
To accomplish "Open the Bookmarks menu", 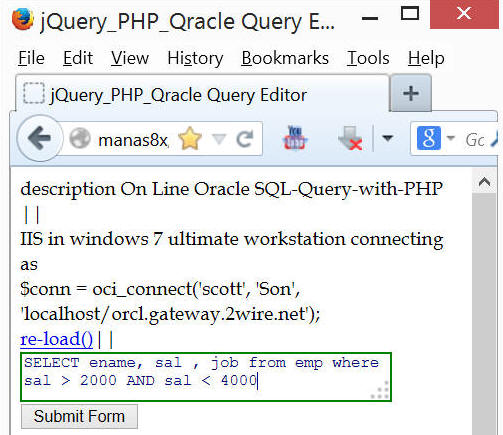I will point(285,58).
